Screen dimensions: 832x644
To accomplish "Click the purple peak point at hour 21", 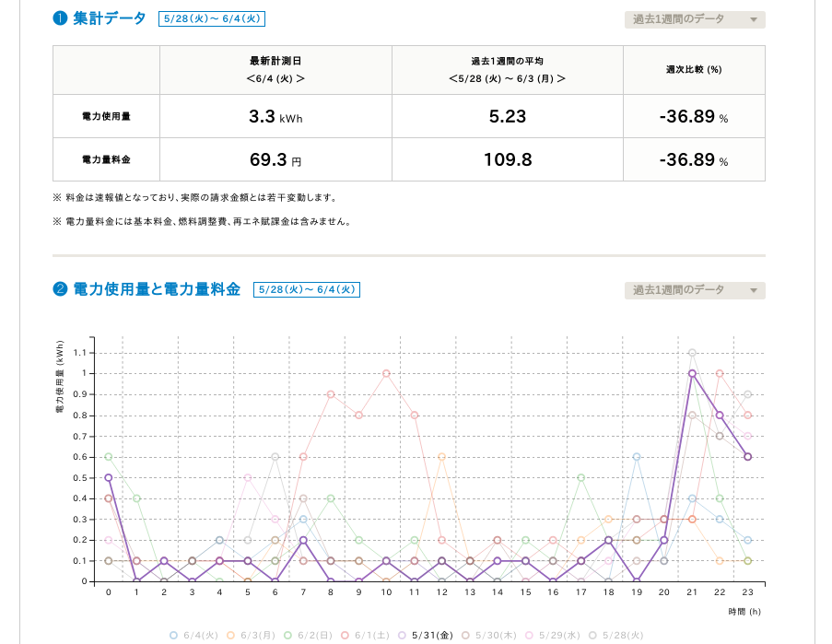I will click(691, 373).
